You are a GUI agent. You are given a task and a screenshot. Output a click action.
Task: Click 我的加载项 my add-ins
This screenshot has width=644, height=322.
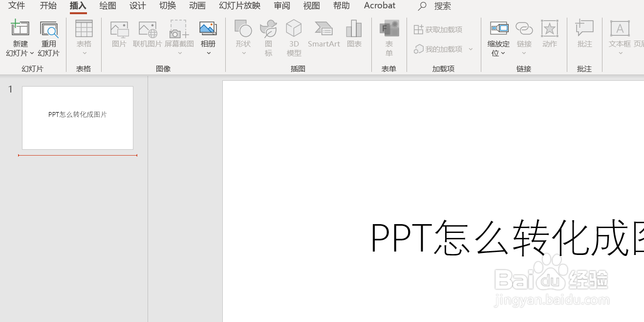(438, 49)
